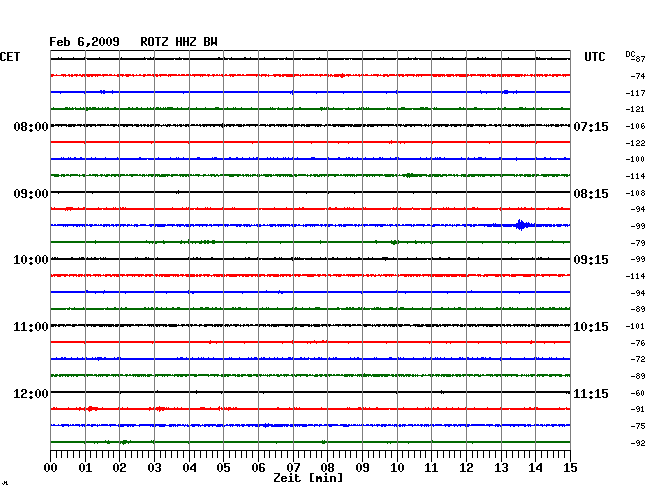Click the "08:00" CET time label
This screenshot has width=650, height=494.
31,126
